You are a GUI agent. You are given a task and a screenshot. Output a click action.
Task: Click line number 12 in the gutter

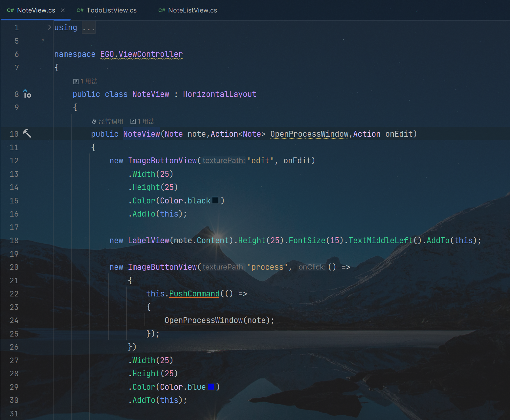pyautogui.click(x=14, y=161)
